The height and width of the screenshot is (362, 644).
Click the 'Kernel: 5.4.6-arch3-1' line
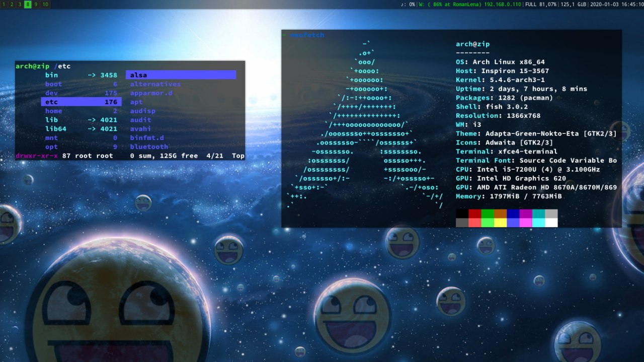[500, 80]
